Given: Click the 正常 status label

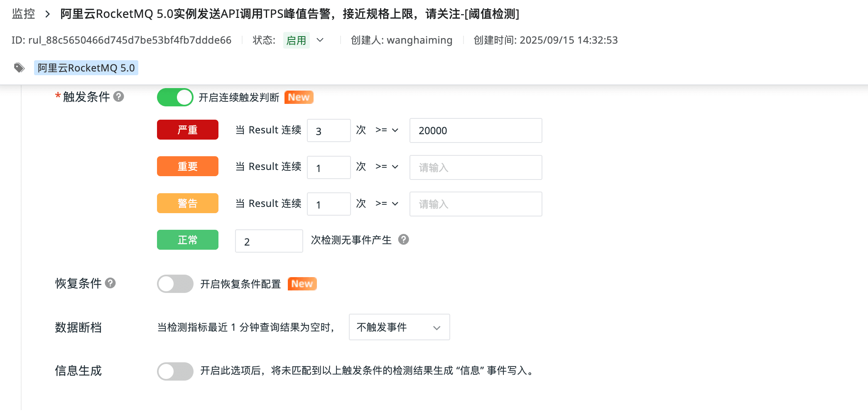Looking at the screenshot, I should point(187,240).
